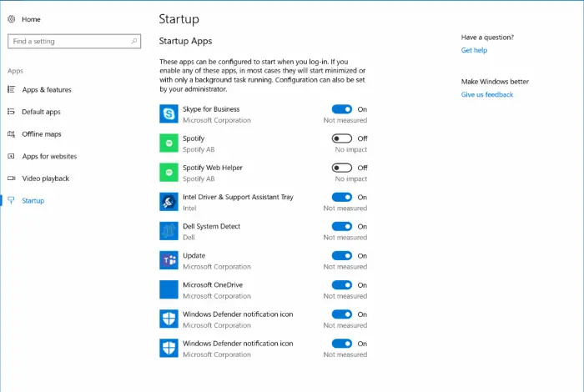The image size is (584, 392).
Task: Open the Give us feedback link
Action: (x=487, y=95)
